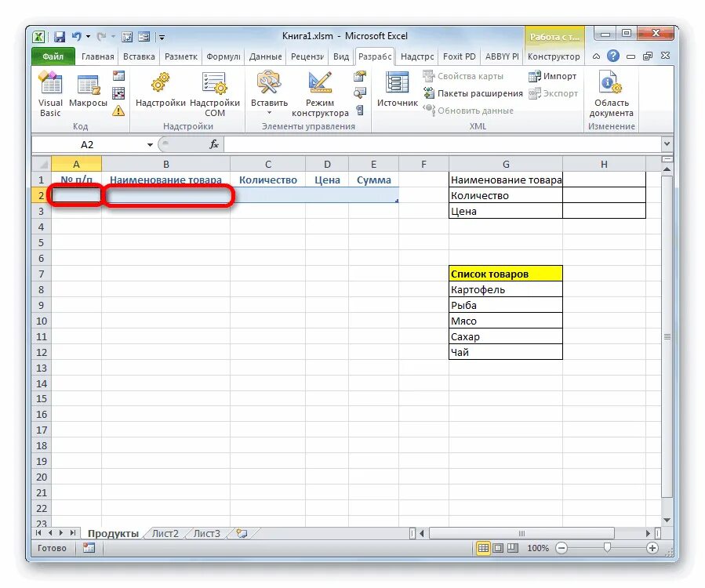Switch to Normal view status bar button

coord(483,548)
